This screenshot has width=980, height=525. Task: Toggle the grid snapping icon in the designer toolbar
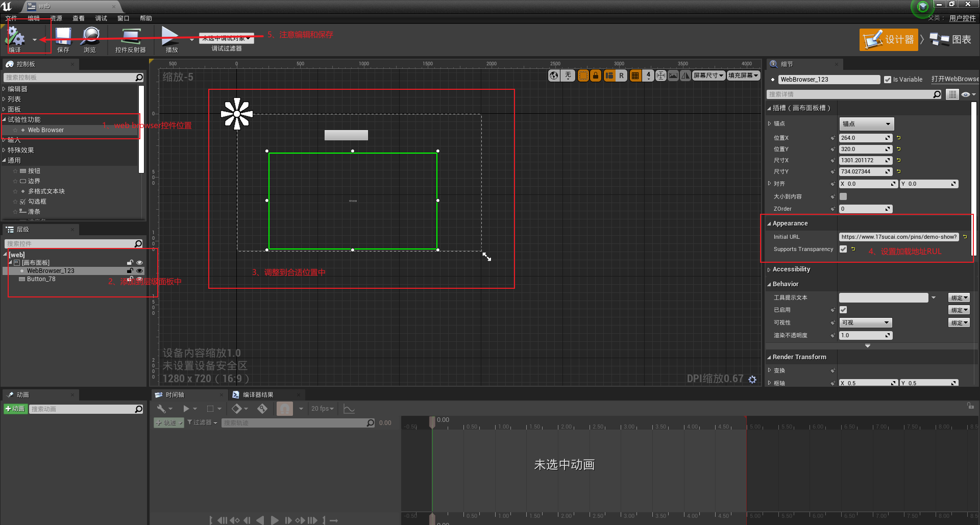[635, 75]
